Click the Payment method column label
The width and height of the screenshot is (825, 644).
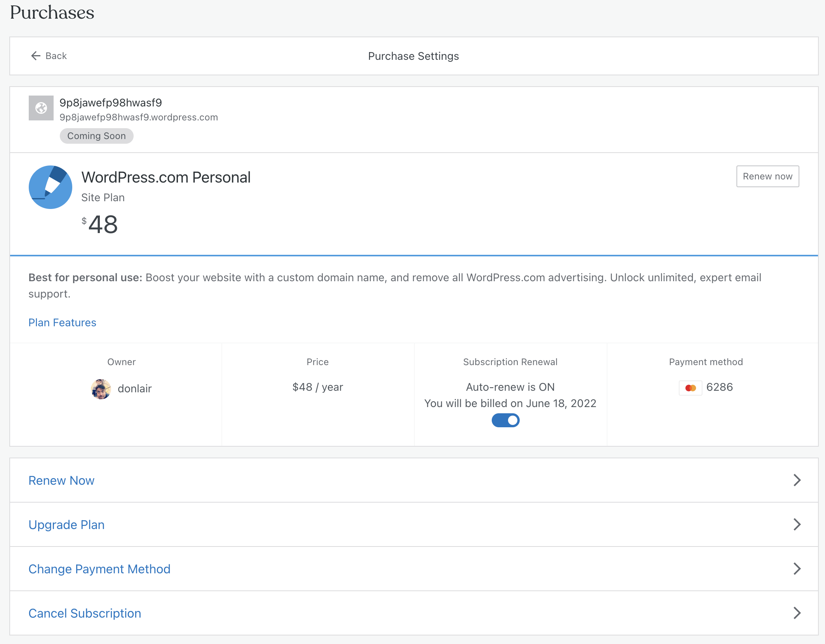point(706,362)
